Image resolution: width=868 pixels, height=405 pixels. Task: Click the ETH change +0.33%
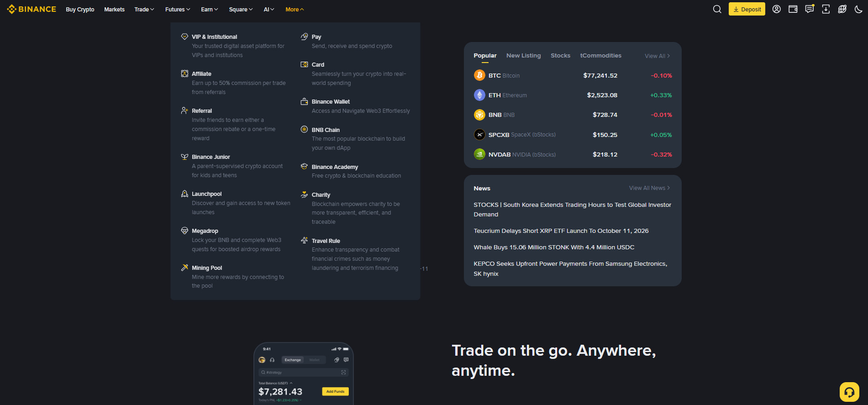[x=661, y=95]
